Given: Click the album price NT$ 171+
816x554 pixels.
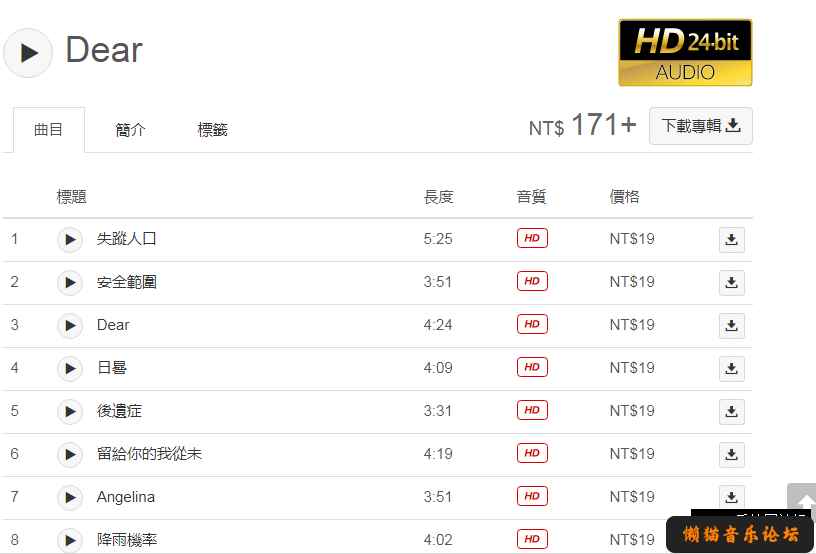Looking at the screenshot, I should tap(582, 125).
